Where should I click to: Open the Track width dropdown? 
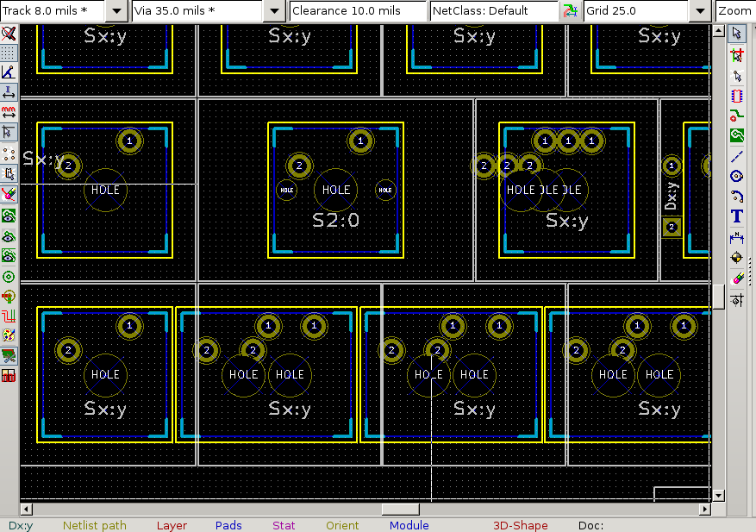116,11
